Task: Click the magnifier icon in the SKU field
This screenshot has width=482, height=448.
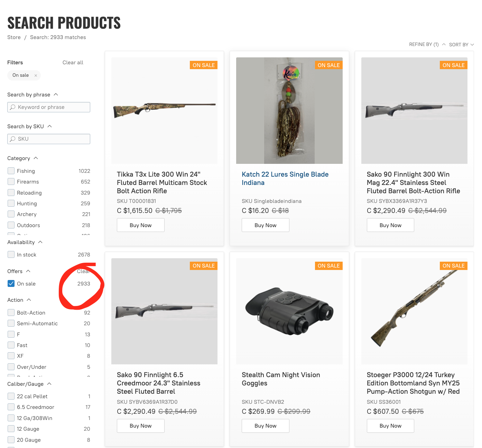Action: point(13,139)
